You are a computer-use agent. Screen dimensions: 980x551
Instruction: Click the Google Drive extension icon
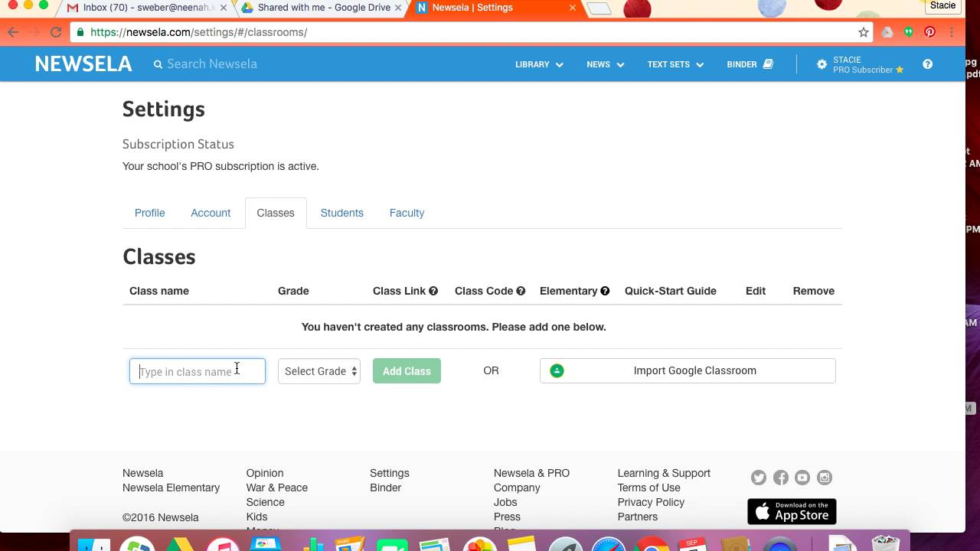tap(887, 32)
